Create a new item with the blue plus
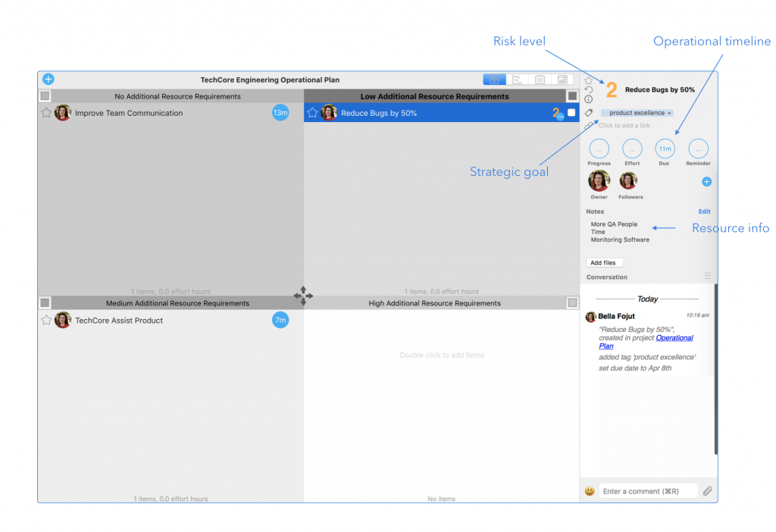 tap(48, 78)
